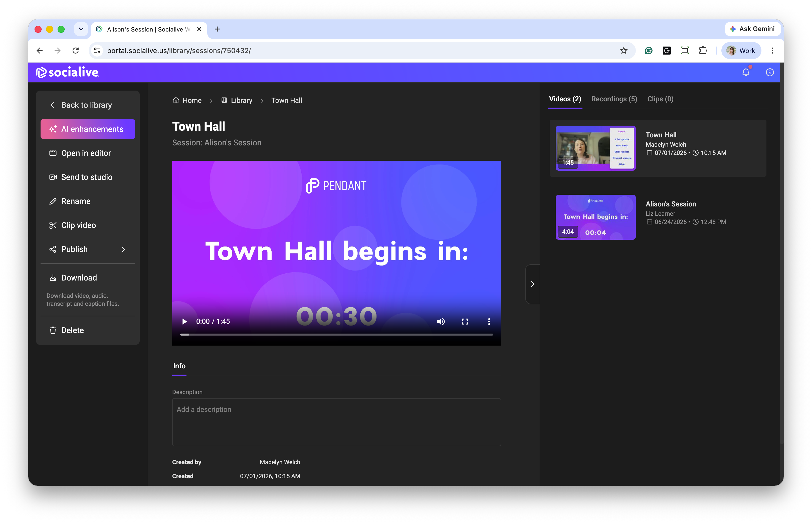The image size is (812, 523).
Task: Mute the video volume
Action: [x=441, y=322]
